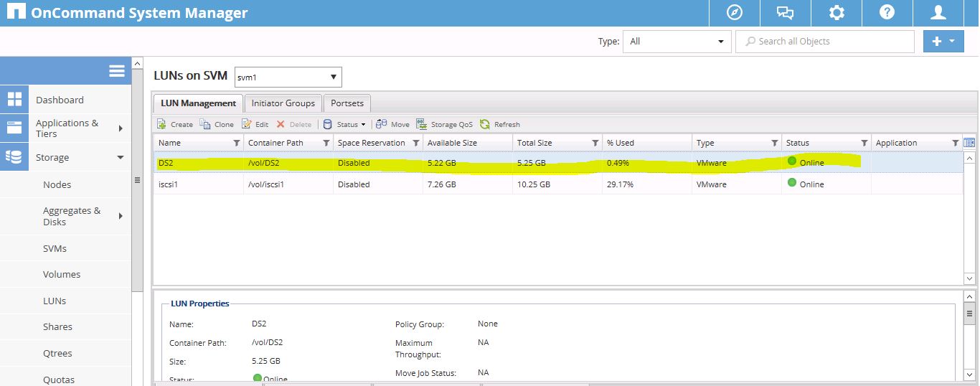Screen dimensions: 980x386
Task: Filter the Total Size column
Action: pos(595,143)
